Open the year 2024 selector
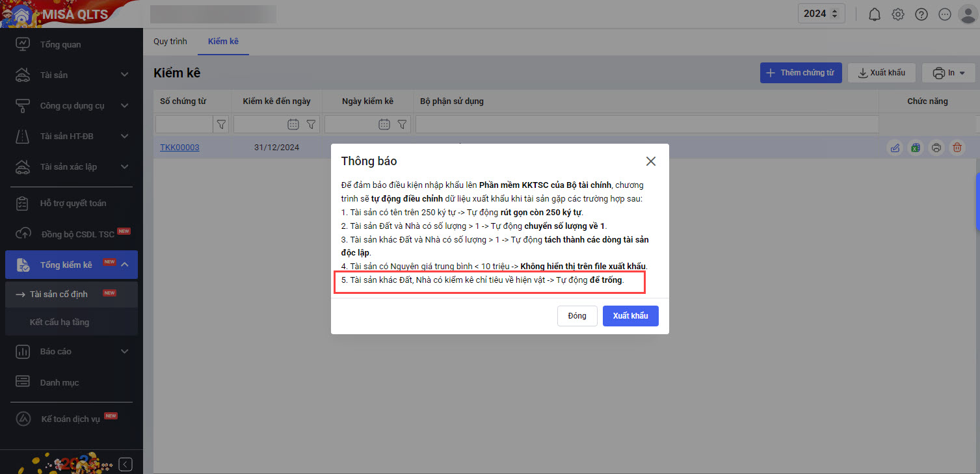980x474 pixels. [x=821, y=14]
